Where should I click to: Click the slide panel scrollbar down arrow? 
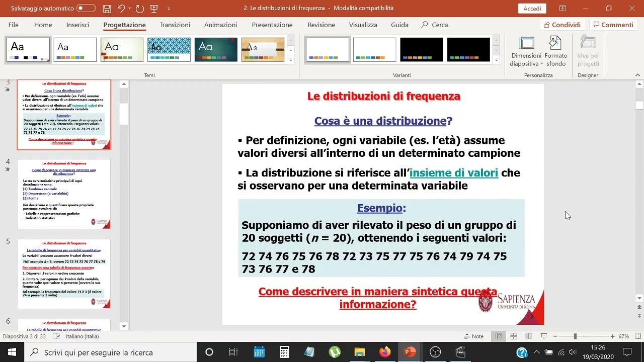pyautogui.click(x=124, y=326)
